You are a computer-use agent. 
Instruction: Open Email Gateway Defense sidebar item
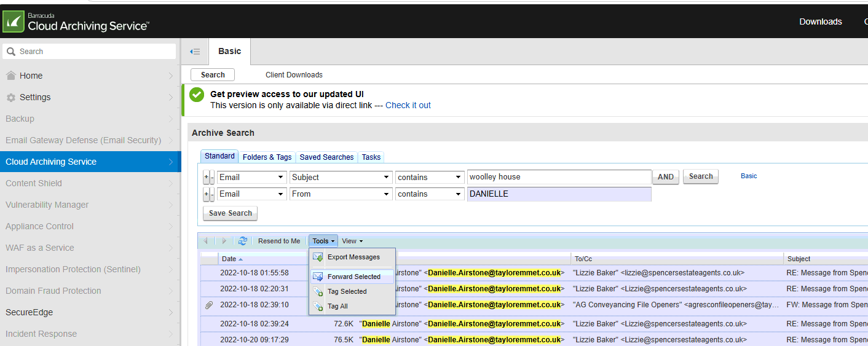[x=90, y=140]
